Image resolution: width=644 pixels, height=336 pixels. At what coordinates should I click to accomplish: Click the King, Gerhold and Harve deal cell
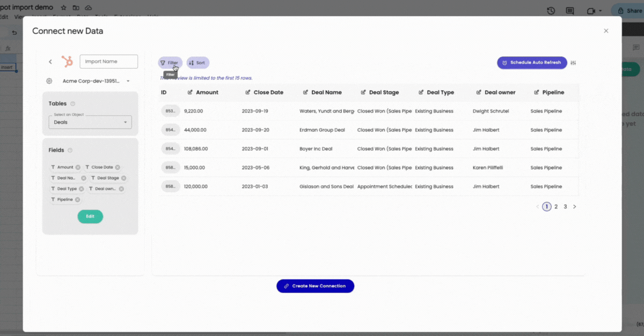click(x=327, y=168)
